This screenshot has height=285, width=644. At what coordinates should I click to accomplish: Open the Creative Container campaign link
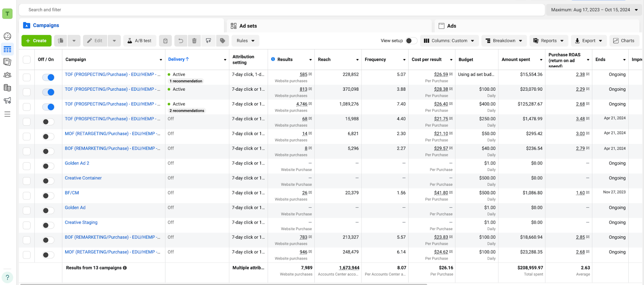coord(83,178)
